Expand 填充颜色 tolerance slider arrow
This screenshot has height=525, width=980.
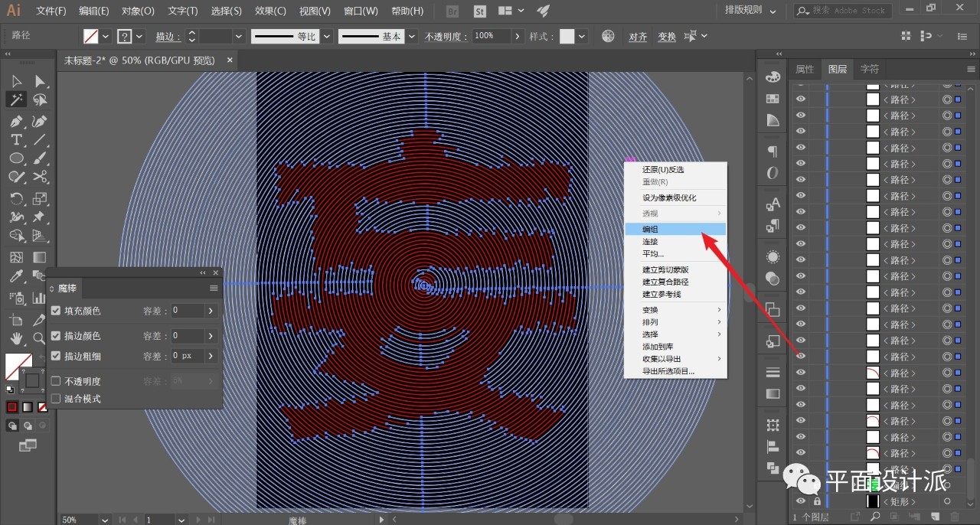[x=211, y=311]
